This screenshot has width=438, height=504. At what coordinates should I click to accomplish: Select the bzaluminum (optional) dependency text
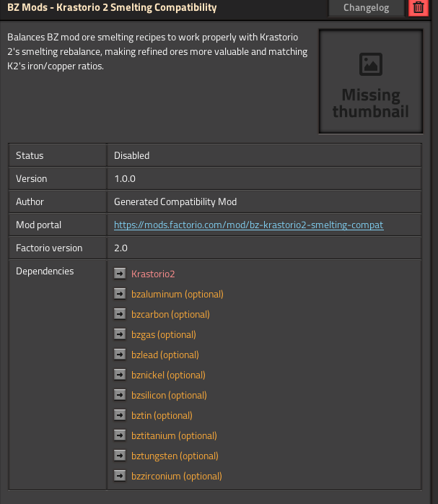(x=178, y=294)
